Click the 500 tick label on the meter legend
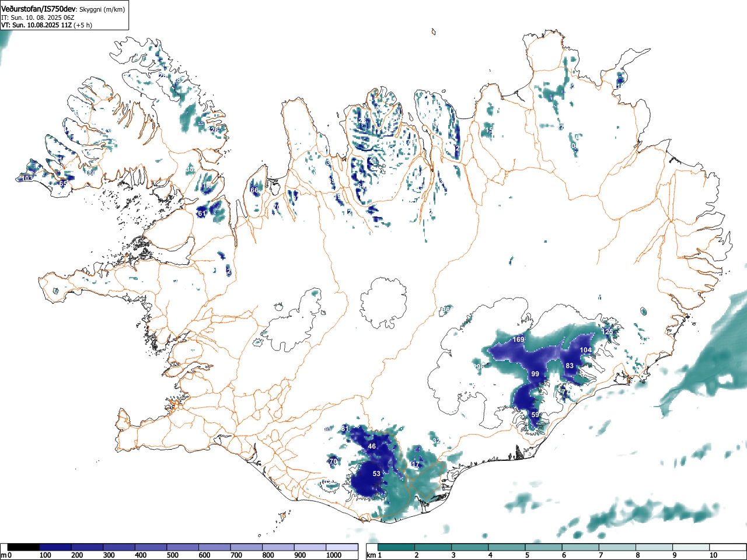This screenshot has height=560, width=747. pyautogui.click(x=172, y=555)
